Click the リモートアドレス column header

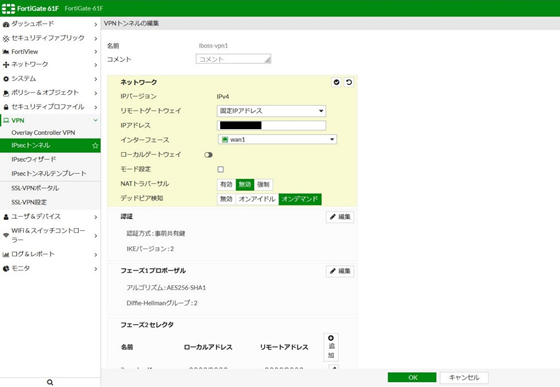point(284,347)
